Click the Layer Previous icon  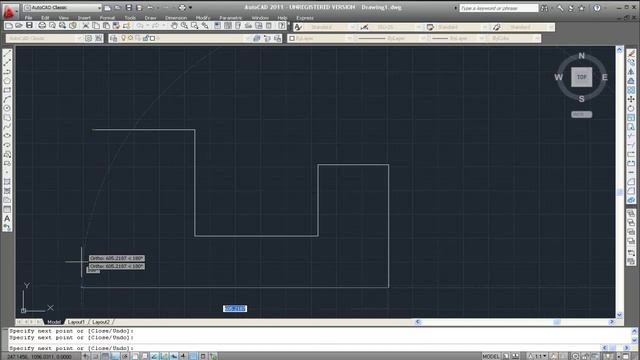pos(267,38)
